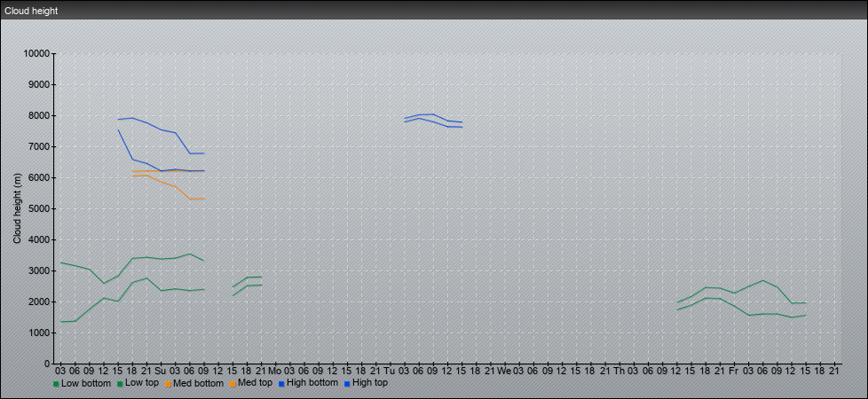868x399 pixels.
Task: Toggle the Med bottom series label
Action: click(198, 383)
